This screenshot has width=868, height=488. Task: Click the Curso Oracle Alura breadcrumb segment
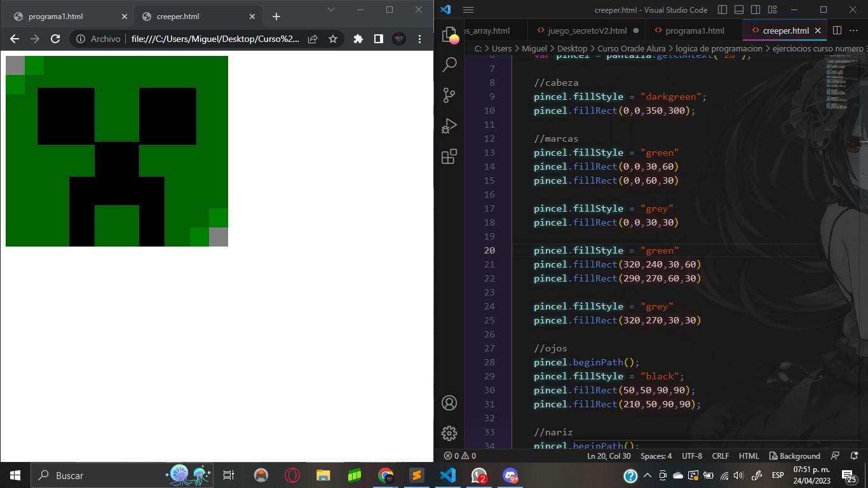coord(632,48)
